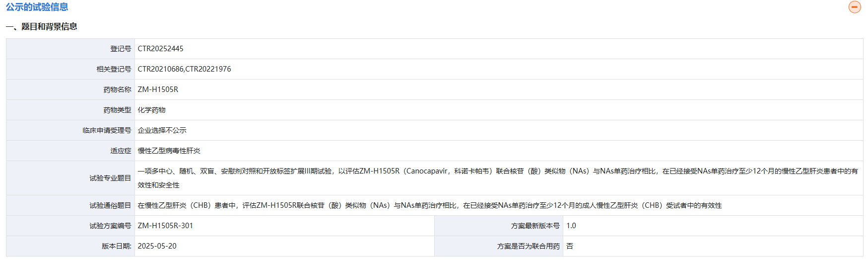Open related registration numbers CTR20210686,CTR20221976
This screenshot has width=868, height=260.
point(184,69)
